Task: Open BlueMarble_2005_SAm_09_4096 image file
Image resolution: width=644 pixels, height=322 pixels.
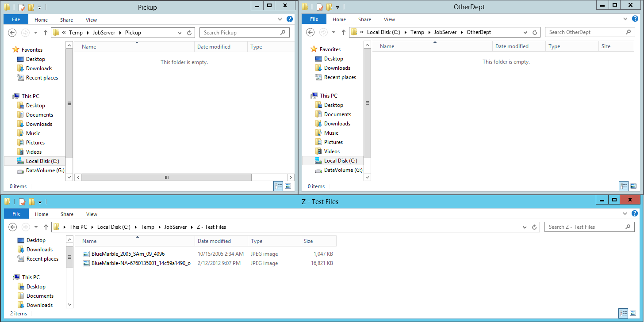Action: pyautogui.click(x=128, y=254)
